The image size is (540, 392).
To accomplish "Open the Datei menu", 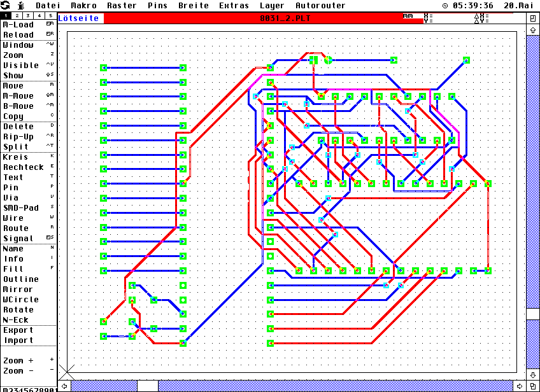I will 48,5.
